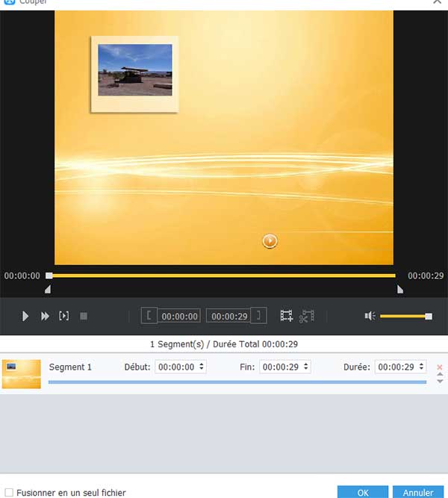This screenshot has height=498, width=448.
Task: Set end point with right bracket icon
Action: click(258, 316)
